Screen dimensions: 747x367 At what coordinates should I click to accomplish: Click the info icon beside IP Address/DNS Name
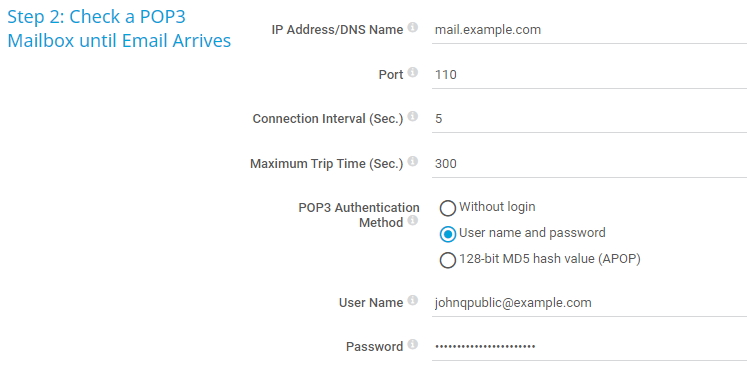(413, 28)
